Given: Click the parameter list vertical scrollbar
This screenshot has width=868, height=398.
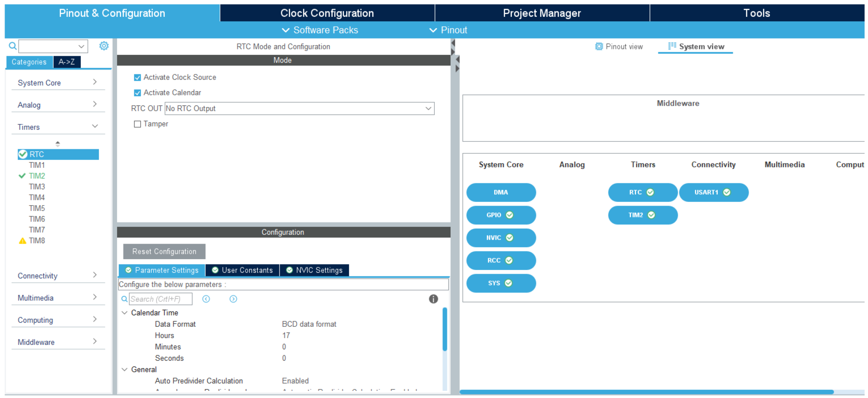Looking at the screenshot, I should tap(445, 329).
